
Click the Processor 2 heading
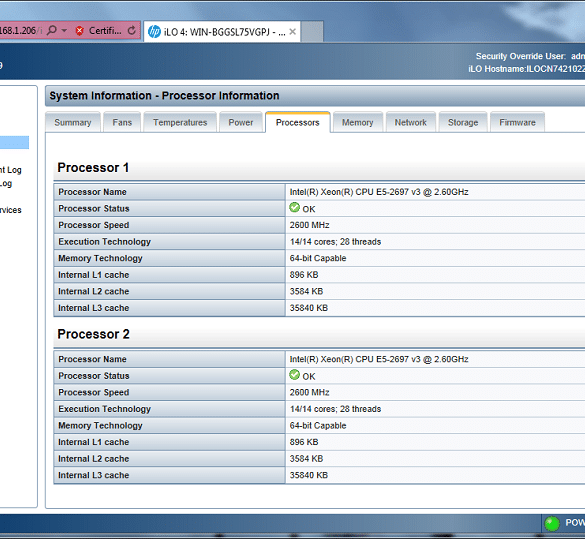[93, 334]
